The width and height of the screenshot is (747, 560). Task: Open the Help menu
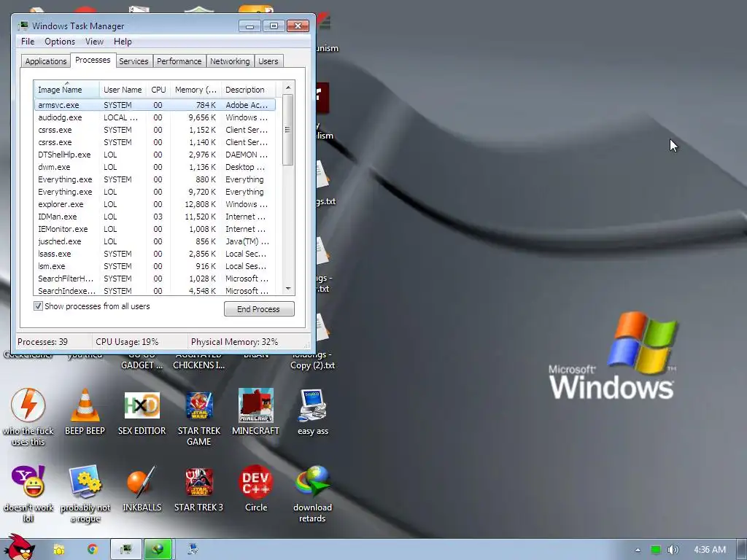pos(123,42)
